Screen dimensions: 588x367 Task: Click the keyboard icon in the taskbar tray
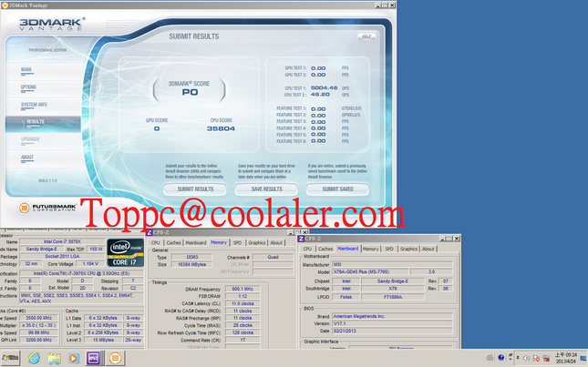point(490,358)
